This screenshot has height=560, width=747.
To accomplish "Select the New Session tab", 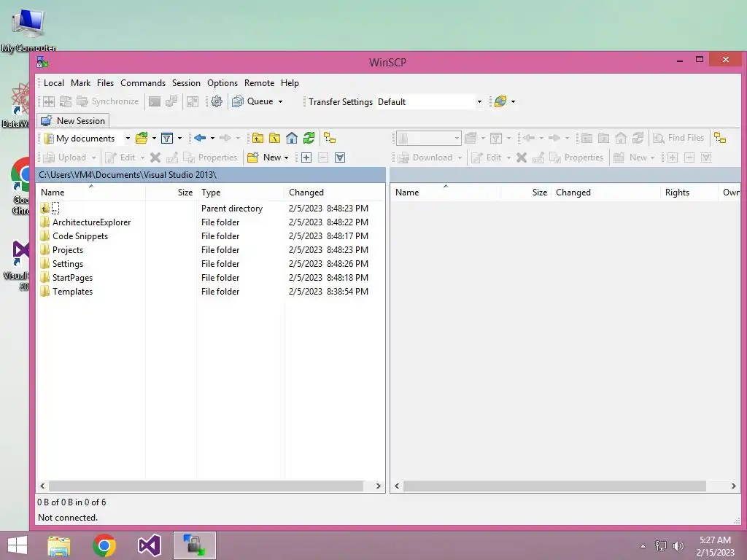I will tap(74, 121).
